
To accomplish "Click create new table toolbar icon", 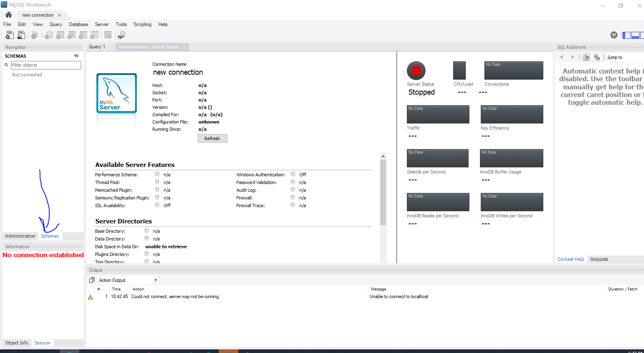I will click(x=60, y=35).
